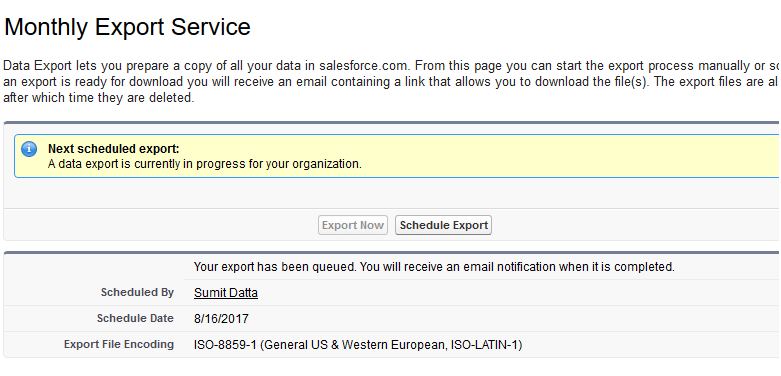Image resolution: width=781 pixels, height=376 pixels.
Task: Click the Export File Encoding label
Action: pos(119,344)
